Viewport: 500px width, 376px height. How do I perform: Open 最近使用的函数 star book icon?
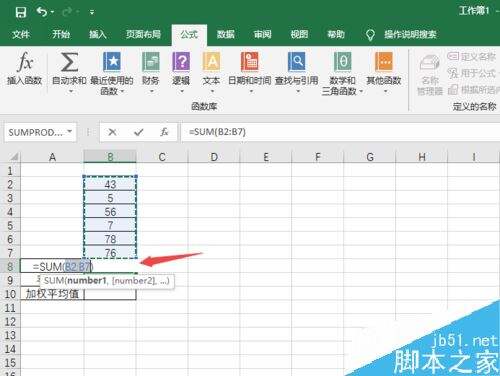pos(112,62)
